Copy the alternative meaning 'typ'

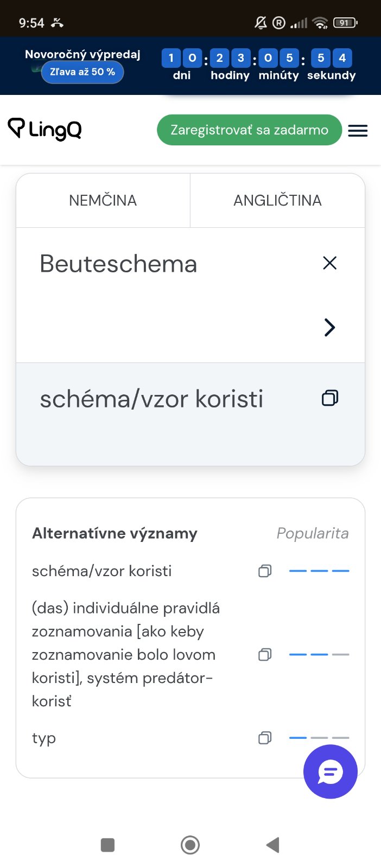(265, 738)
